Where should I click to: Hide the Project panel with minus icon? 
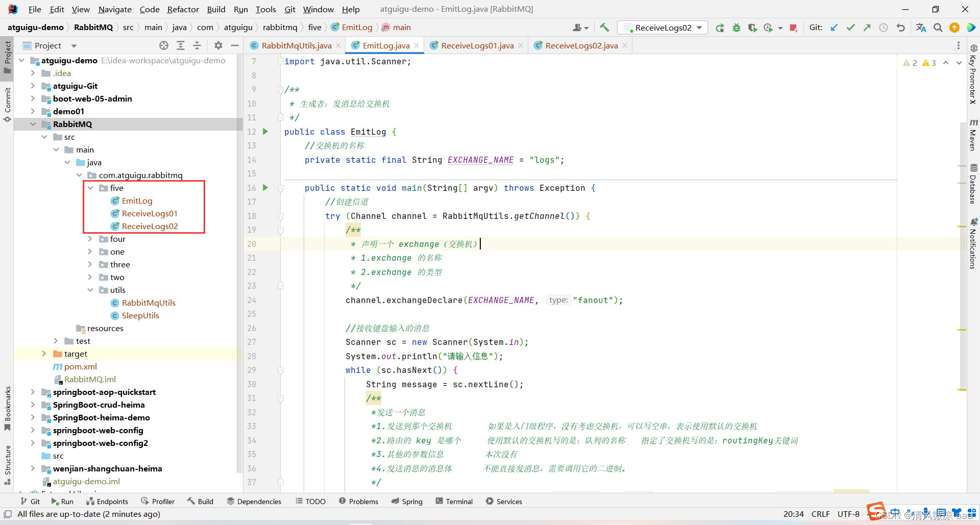[235, 45]
